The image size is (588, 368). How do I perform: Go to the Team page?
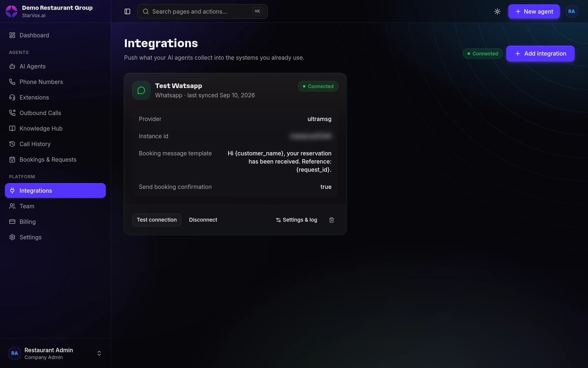(x=55, y=206)
